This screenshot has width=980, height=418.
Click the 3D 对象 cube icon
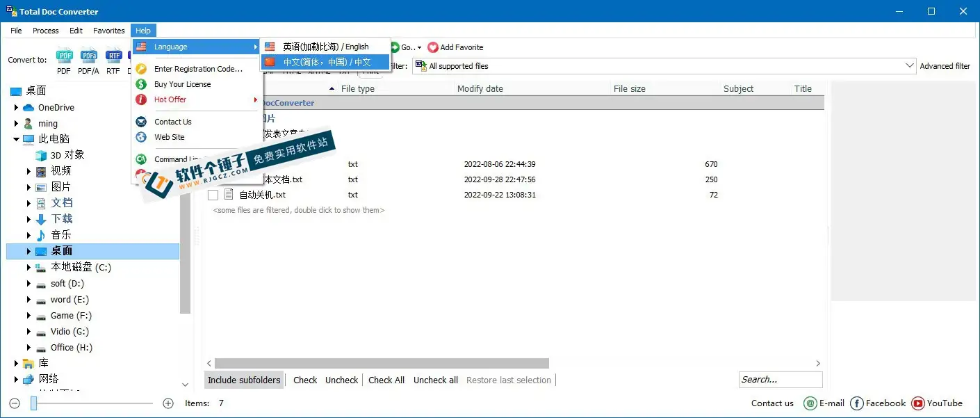[42, 155]
